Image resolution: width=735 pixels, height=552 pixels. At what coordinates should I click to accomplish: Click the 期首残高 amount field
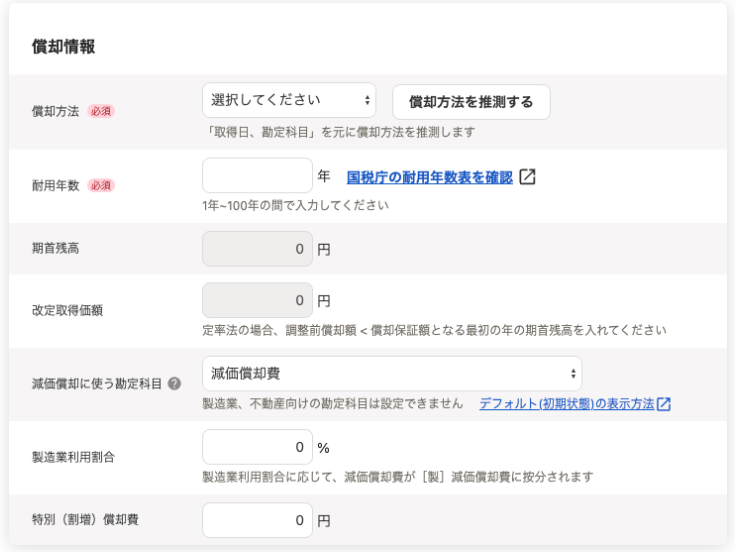(257, 249)
